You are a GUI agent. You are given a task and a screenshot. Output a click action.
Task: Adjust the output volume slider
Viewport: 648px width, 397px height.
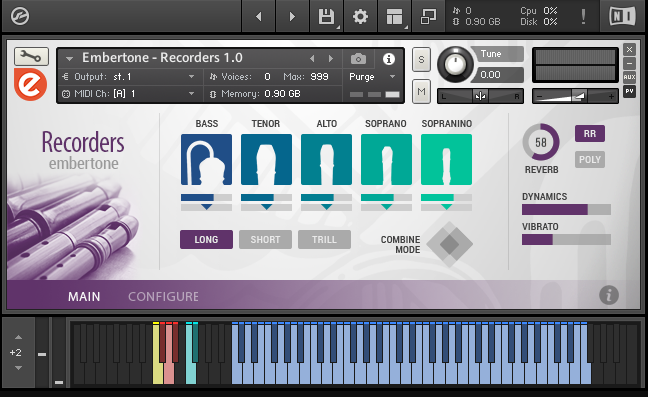click(x=575, y=96)
